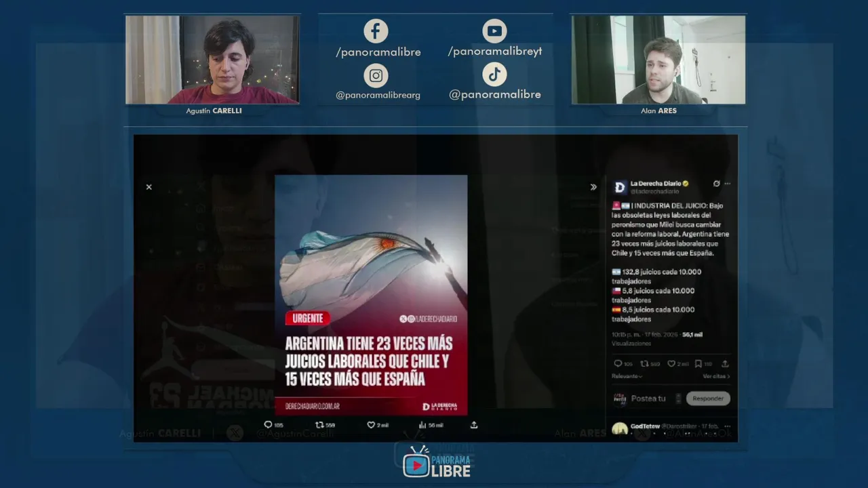Click the TikTok icon in the header
Image resolution: width=868 pixels, height=488 pixels.
click(x=494, y=75)
